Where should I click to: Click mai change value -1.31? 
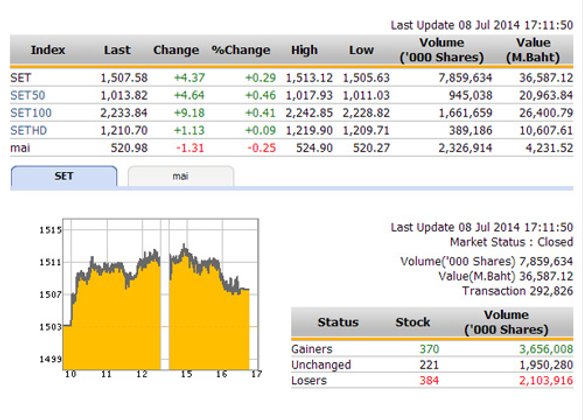[190, 148]
